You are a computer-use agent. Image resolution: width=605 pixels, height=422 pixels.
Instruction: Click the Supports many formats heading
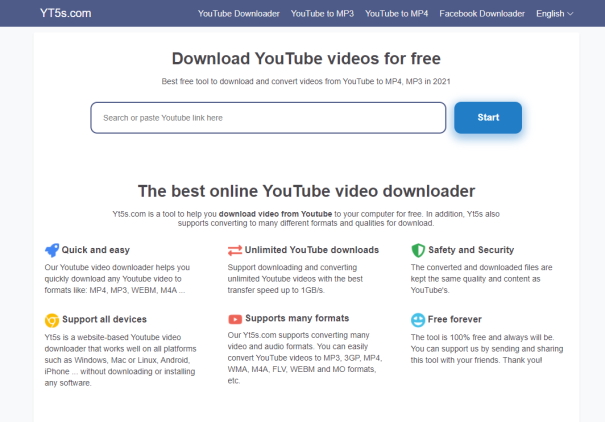coord(297,318)
